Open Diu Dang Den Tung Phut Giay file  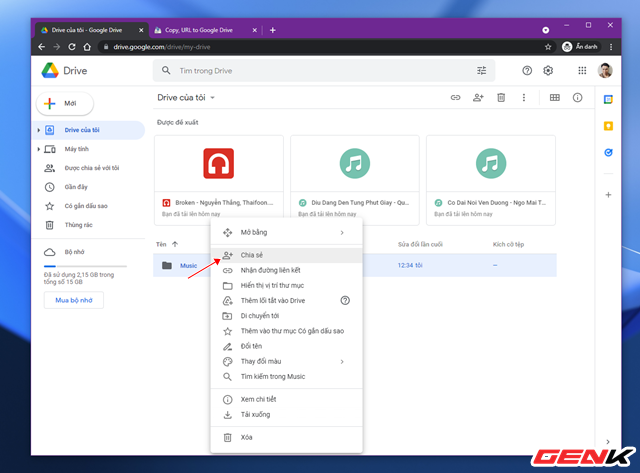355,180
